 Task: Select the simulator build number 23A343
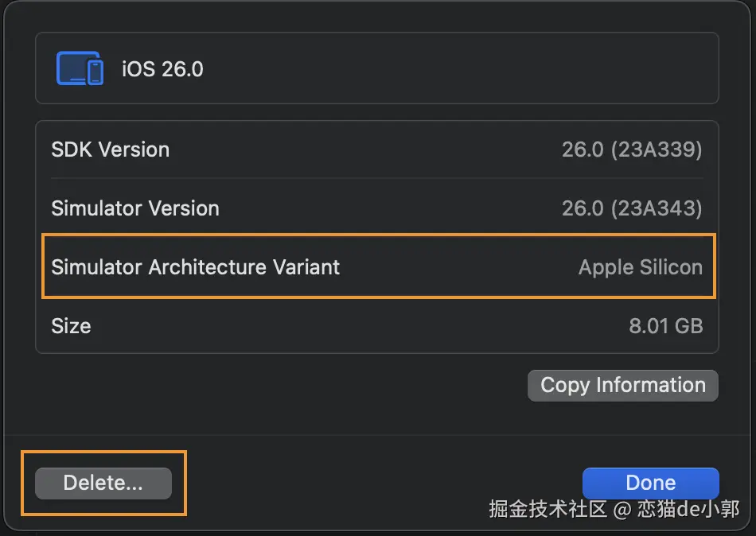[x=657, y=208]
